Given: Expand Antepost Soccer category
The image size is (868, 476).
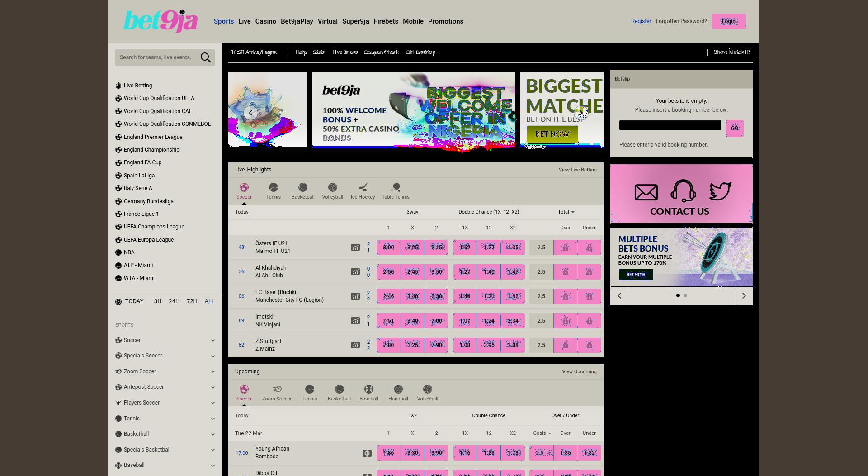Looking at the screenshot, I should [x=213, y=387].
